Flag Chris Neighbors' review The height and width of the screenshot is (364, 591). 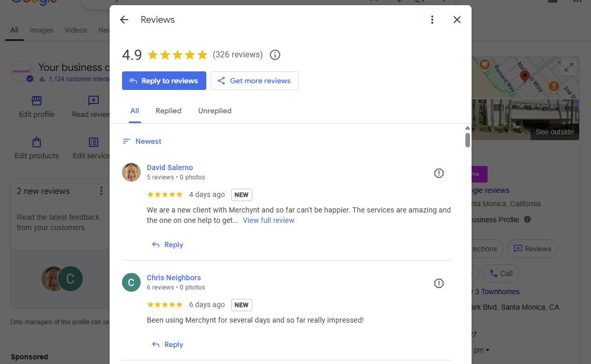click(x=439, y=283)
